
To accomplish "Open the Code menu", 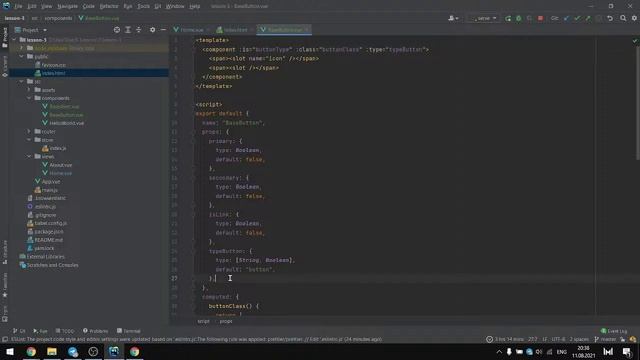I will pyautogui.click(x=89, y=7).
